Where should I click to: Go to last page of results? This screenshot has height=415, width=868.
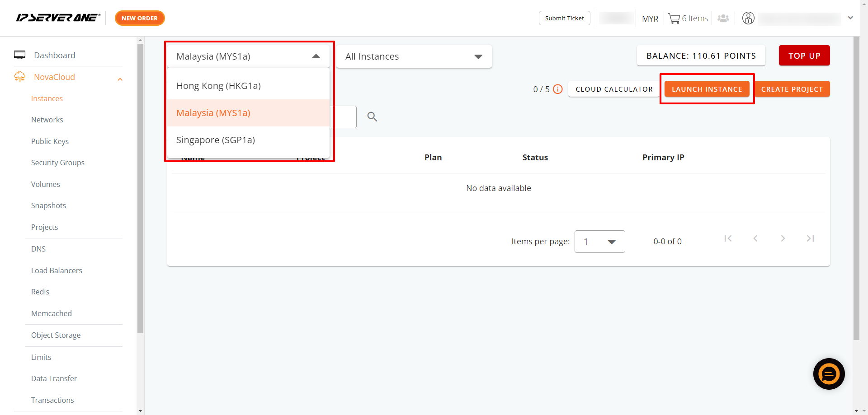[x=811, y=238]
